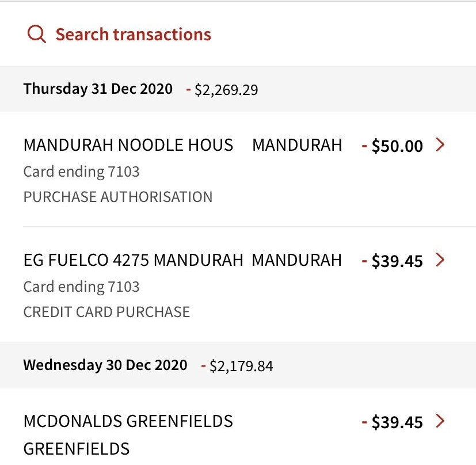Tap the Wednesday 30 Dec 2020 header
The width and height of the screenshot is (476, 465).
click(x=105, y=365)
